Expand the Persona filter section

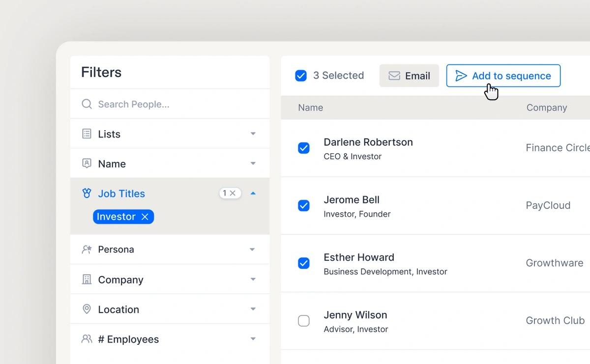253,249
